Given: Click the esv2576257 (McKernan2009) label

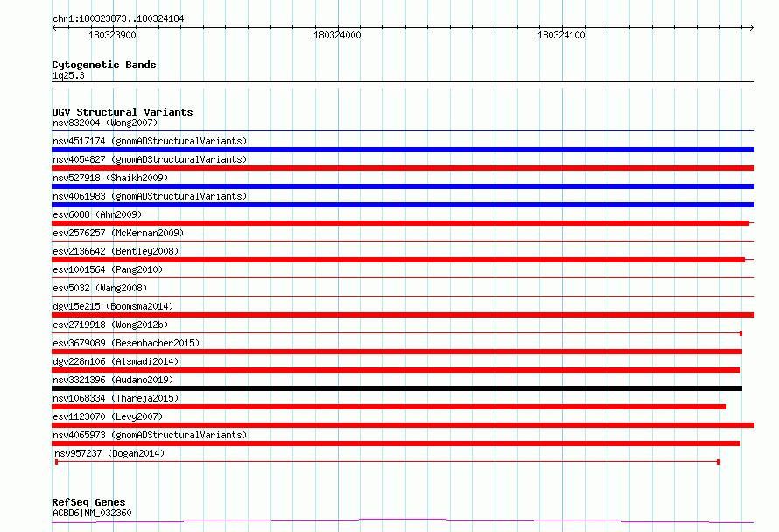Looking at the screenshot, I should point(118,233).
